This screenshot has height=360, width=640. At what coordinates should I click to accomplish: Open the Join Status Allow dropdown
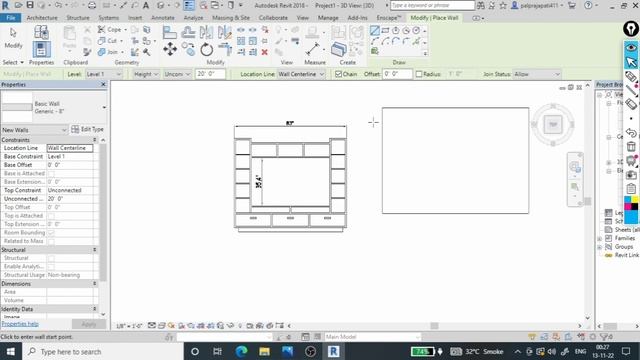[x=537, y=74]
